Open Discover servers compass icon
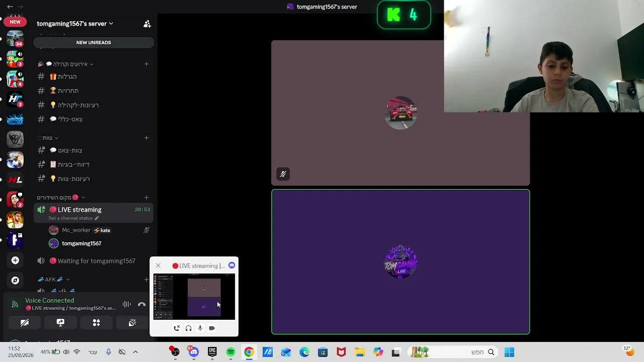Viewport: 644px width, 362px height. tap(15, 281)
